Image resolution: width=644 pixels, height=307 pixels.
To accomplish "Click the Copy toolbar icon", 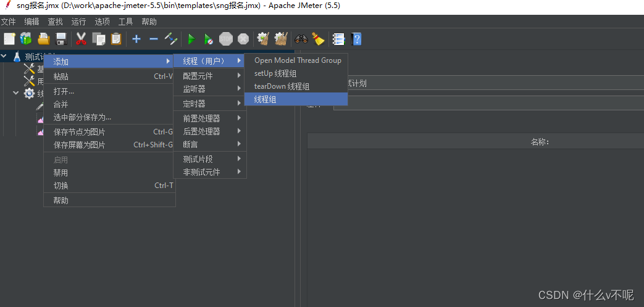I will (99, 39).
